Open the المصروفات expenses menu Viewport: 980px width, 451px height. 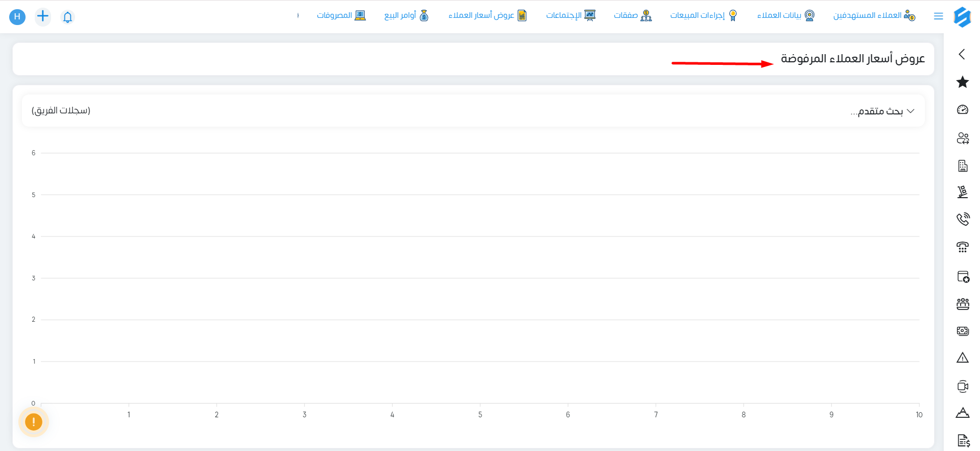(x=341, y=15)
